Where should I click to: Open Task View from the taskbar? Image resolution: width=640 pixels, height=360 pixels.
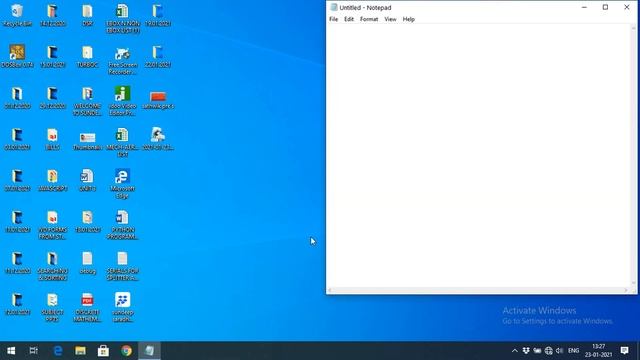[34, 351]
